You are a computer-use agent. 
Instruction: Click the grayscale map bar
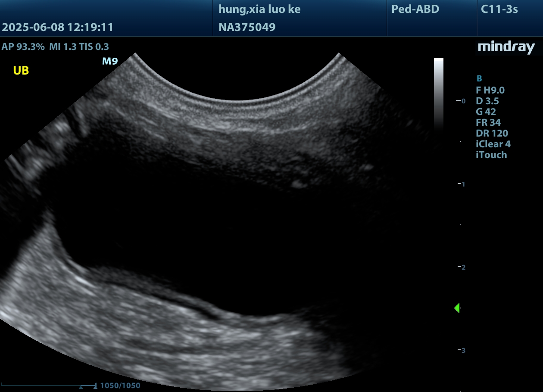(438, 93)
